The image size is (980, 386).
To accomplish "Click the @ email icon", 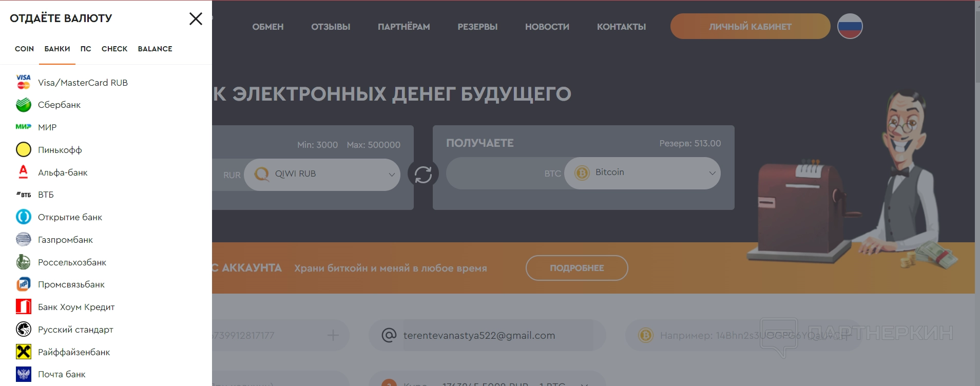I will coord(389,335).
